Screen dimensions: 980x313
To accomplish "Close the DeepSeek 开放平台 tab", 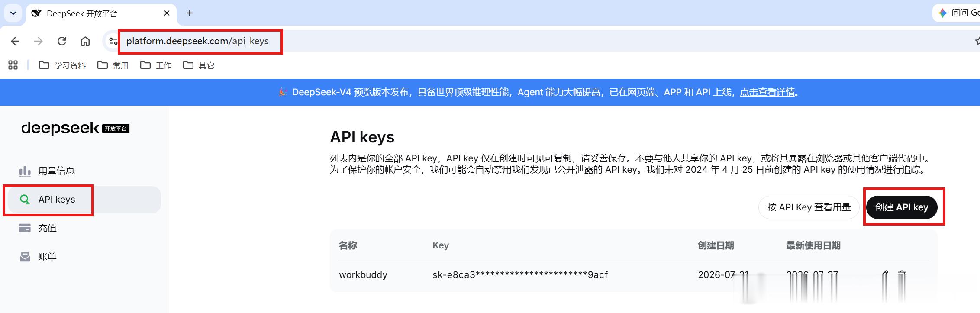I will tap(167, 13).
